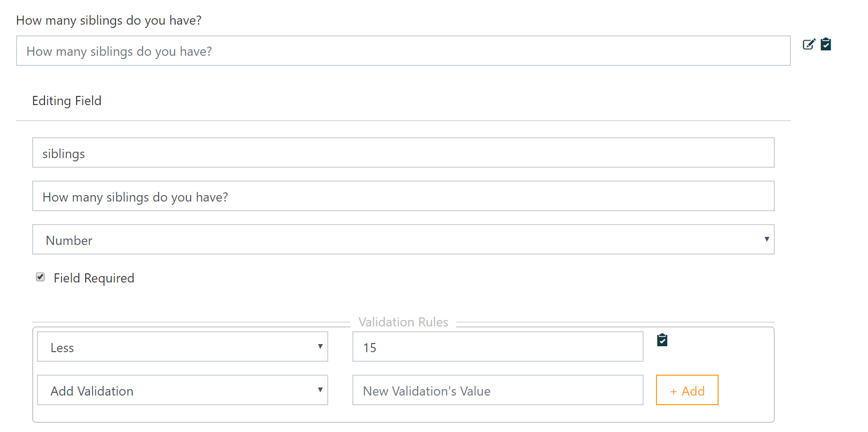The image size is (868, 432).
Task: Focus the siblings field name input
Action: point(403,153)
